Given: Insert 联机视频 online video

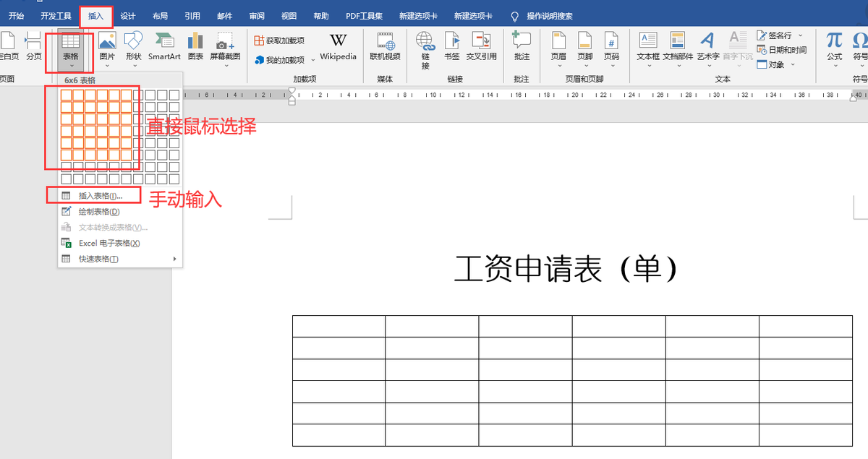Looking at the screenshot, I should coord(385,41).
